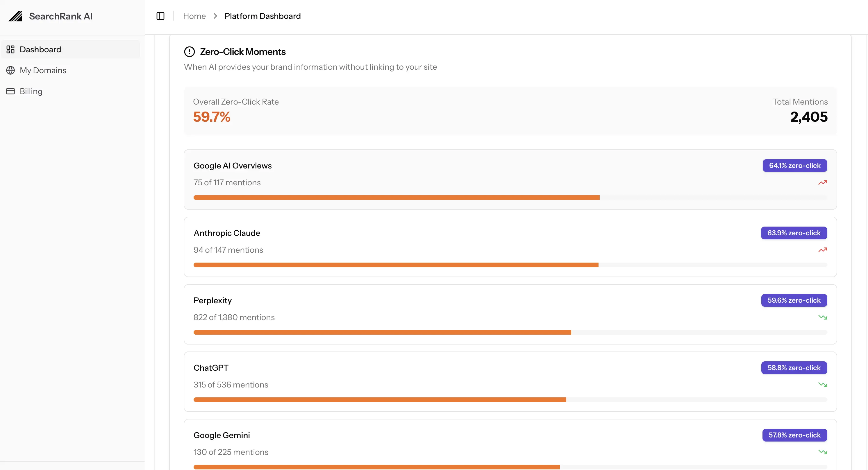Select the Anthropic Claude card title
868x470 pixels.
pyautogui.click(x=227, y=233)
